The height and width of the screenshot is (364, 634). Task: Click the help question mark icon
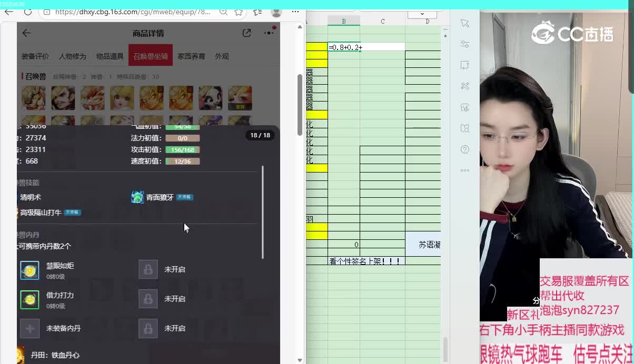(x=464, y=149)
